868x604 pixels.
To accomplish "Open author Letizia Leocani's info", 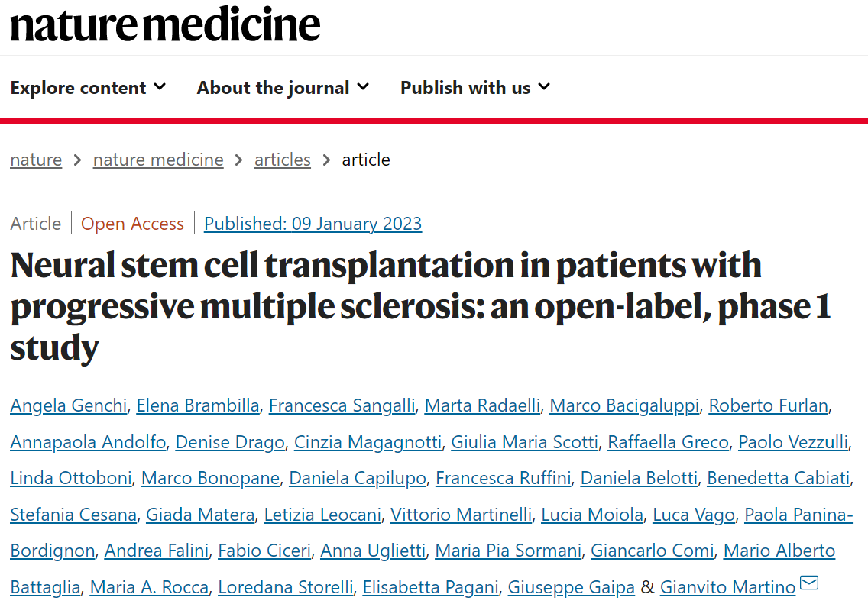I will (x=322, y=515).
